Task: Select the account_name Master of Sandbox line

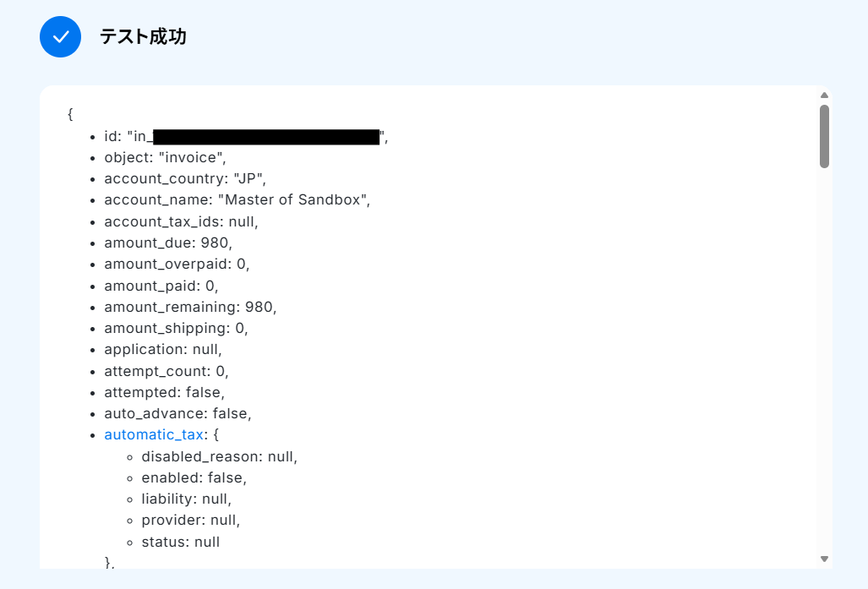Action: tap(237, 199)
